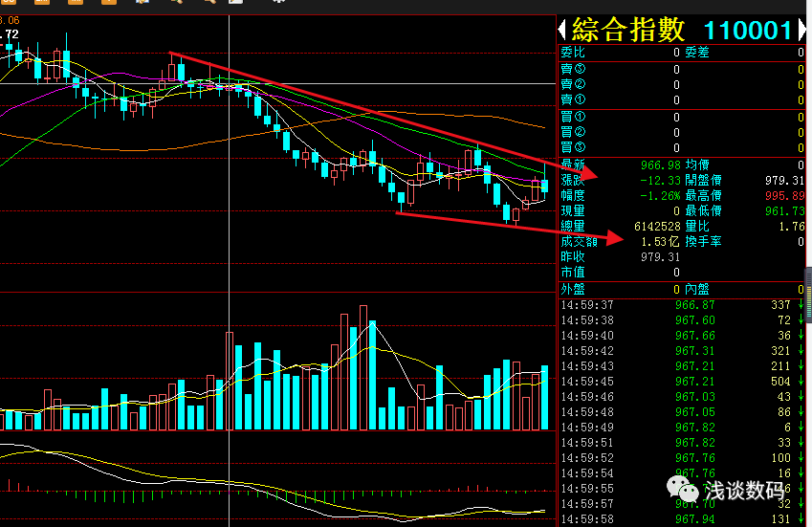The height and width of the screenshot is (527, 812).
Task: Click the 委比 label
Action: coord(572,53)
